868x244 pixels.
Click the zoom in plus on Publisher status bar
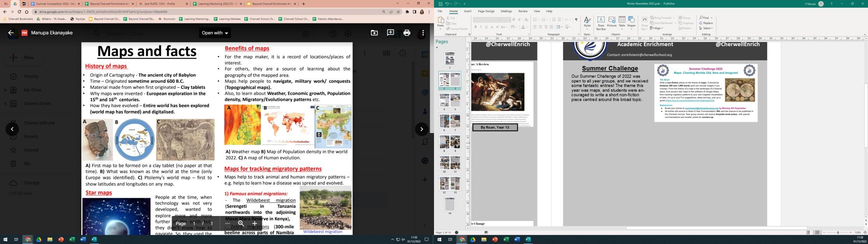851,232
